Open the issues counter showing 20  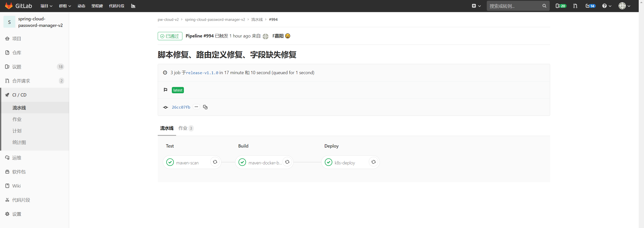click(x=561, y=6)
